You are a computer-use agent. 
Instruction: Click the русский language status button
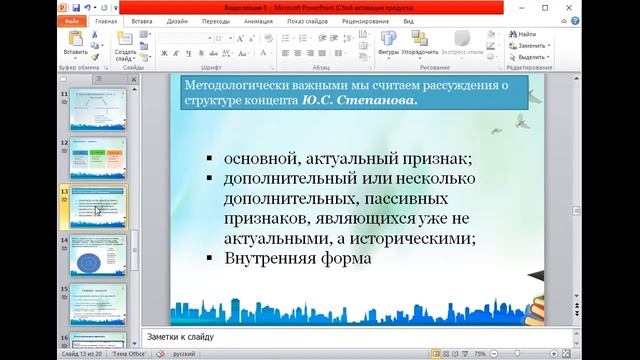[x=184, y=354]
